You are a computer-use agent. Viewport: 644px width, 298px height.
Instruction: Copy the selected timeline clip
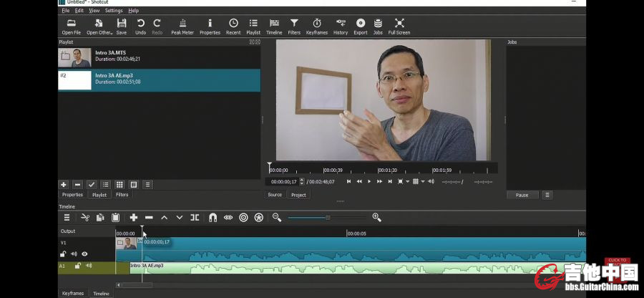[x=100, y=218]
